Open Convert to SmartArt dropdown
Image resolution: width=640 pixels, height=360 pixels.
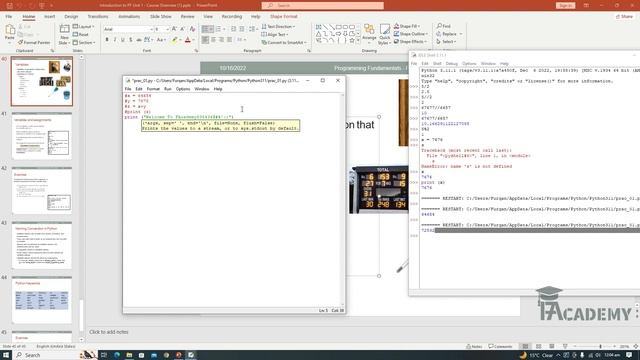coord(284,42)
